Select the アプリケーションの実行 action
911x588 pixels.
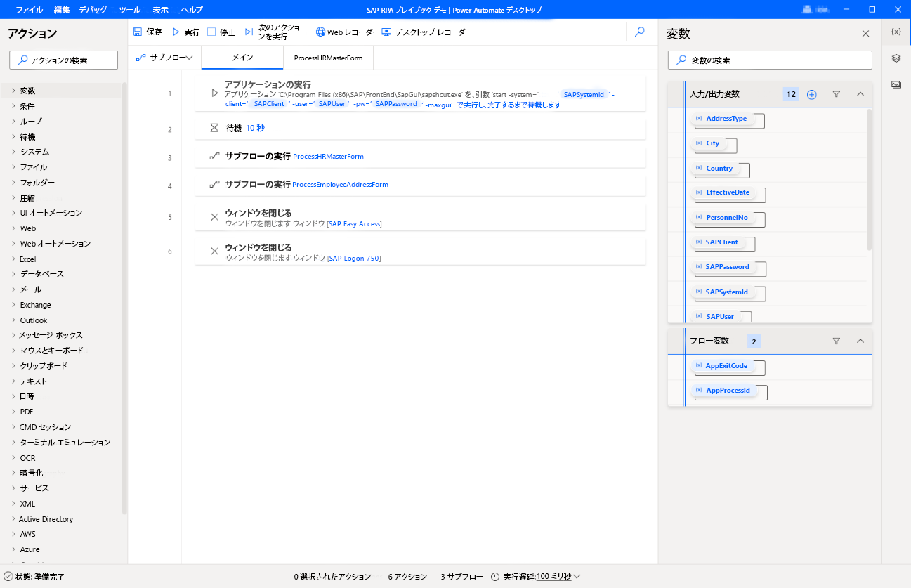[420, 94]
